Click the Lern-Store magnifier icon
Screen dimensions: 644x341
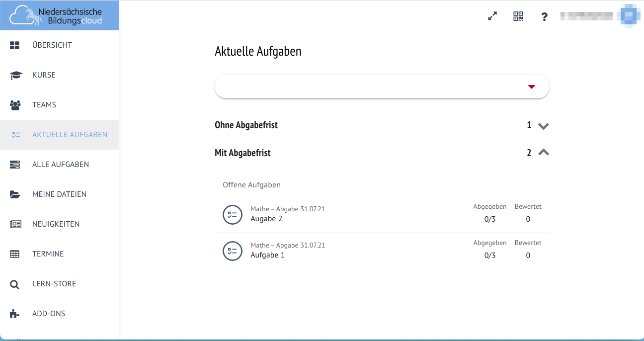pos(15,284)
